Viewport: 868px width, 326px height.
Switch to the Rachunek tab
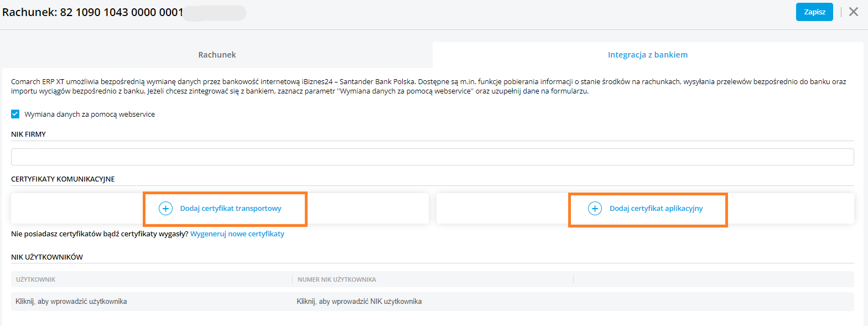tap(217, 55)
